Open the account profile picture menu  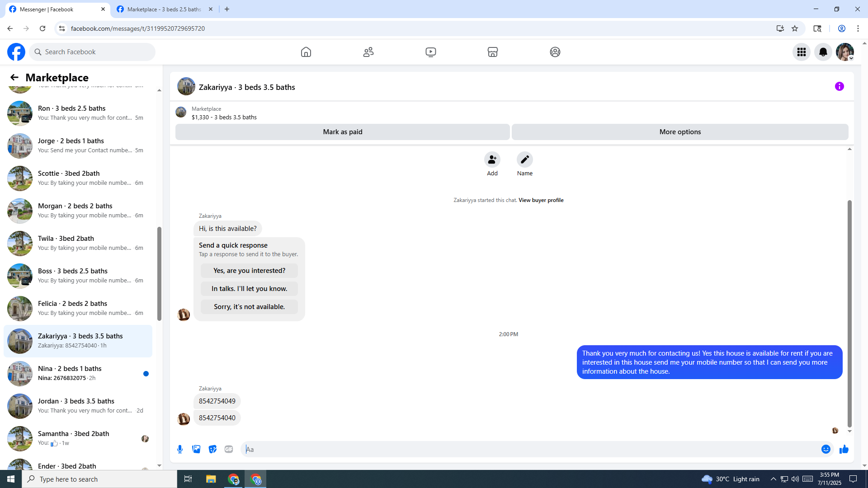pyautogui.click(x=845, y=52)
